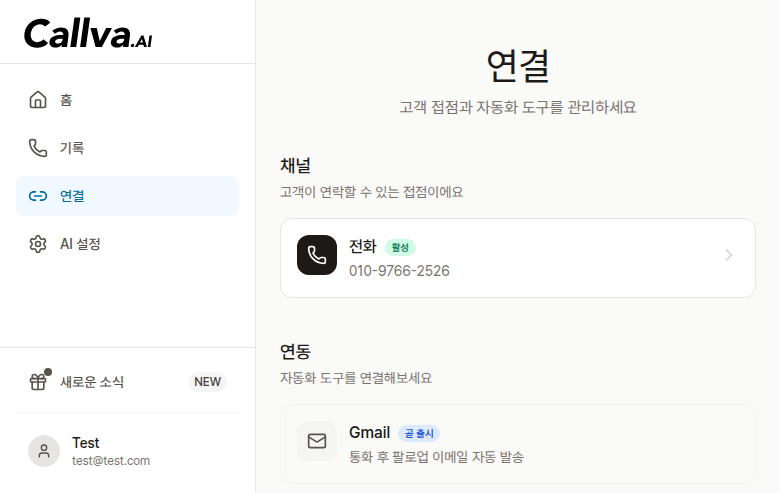Click the 활성 status badge
The height and width of the screenshot is (493, 780).
tap(400, 247)
